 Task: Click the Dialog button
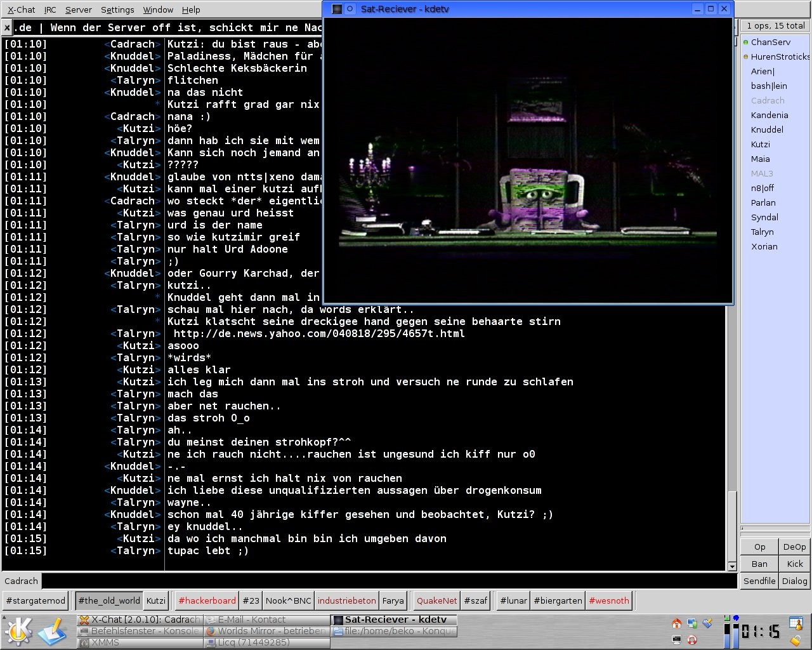coord(794,581)
